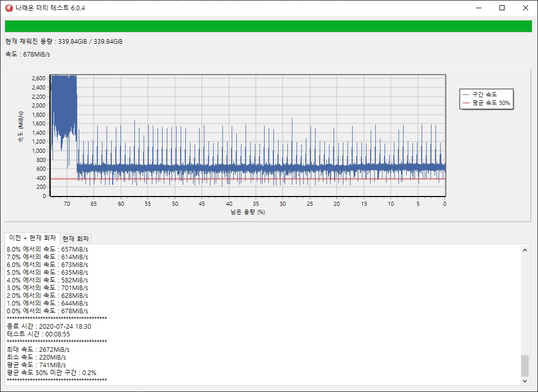Click the '현재 채워진 용량 : 339.84GiB' text
The image size is (538, 392).
point(46,42)
